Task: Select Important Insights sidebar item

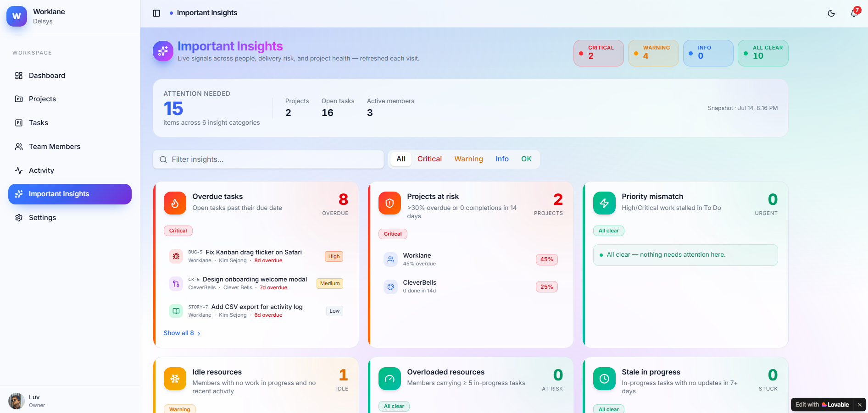Action: [70, 194]
